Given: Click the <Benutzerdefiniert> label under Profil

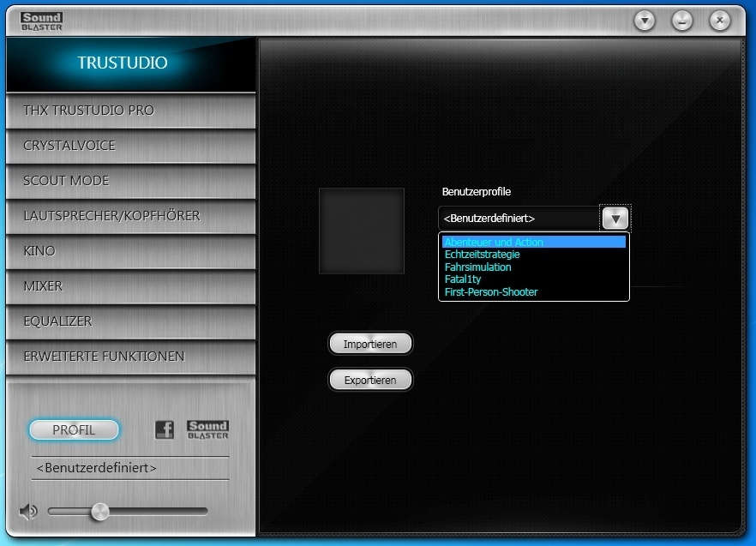Looking at the screenshot, I should pyautogui.click(x=96, y=468).
